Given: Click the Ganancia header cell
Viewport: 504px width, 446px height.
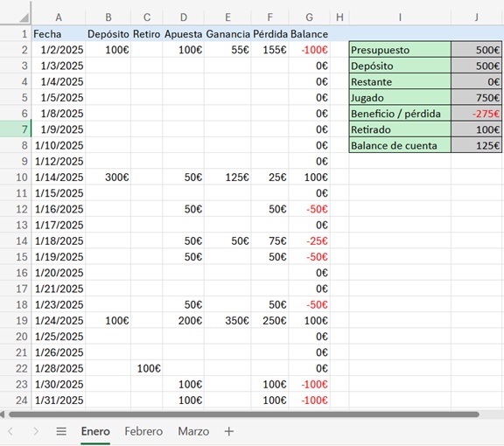Looking at the screenshot, I should pyautogui.click(x=227, y=34).
